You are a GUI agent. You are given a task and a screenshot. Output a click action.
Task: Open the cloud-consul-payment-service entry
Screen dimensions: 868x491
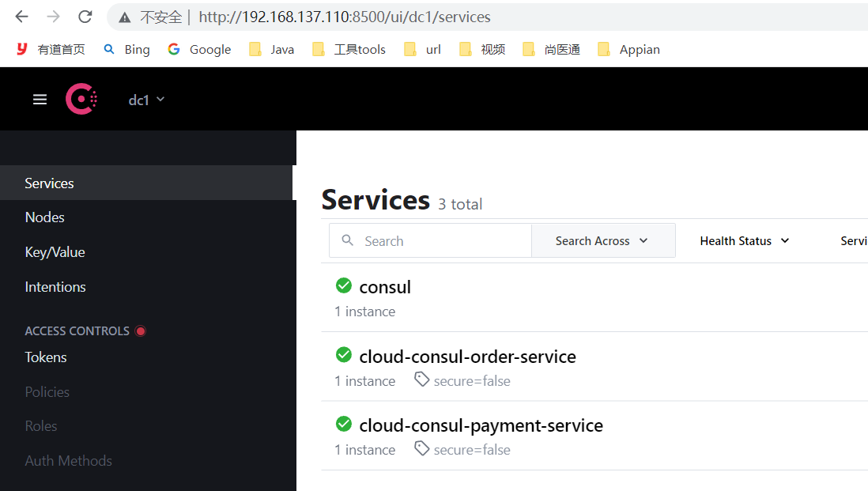[x=481, y=425]
